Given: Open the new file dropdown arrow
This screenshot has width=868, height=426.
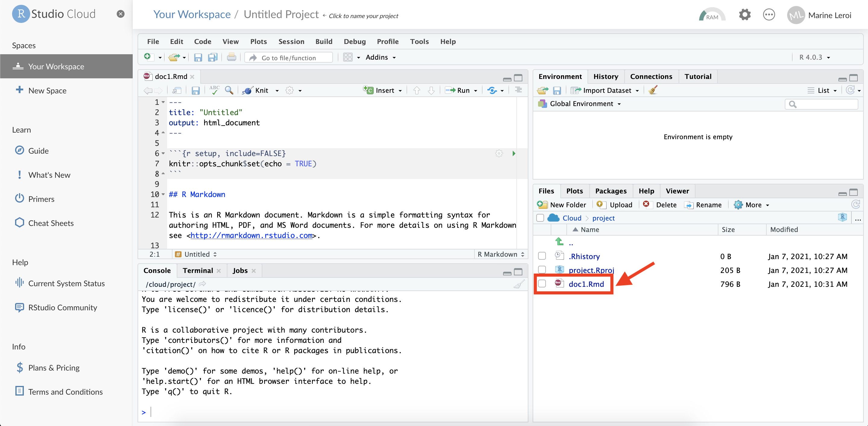Looking at the screenshot, I should (x=160, y=58).
